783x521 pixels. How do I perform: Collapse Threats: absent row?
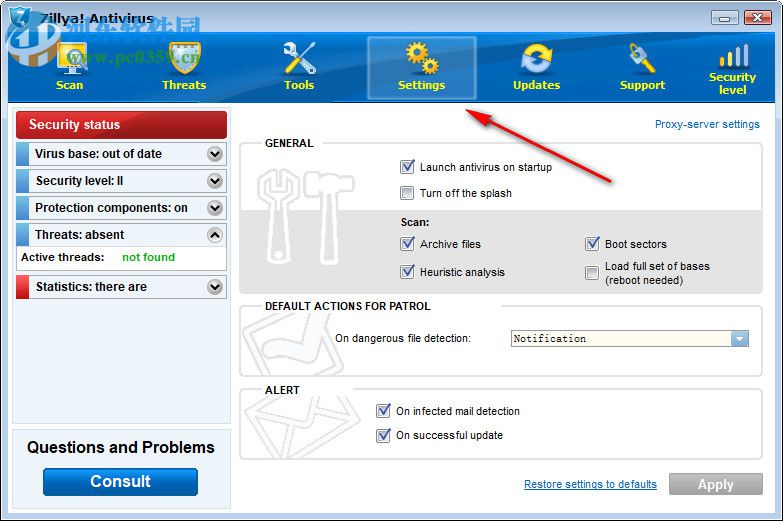click(x=121, y=235)
